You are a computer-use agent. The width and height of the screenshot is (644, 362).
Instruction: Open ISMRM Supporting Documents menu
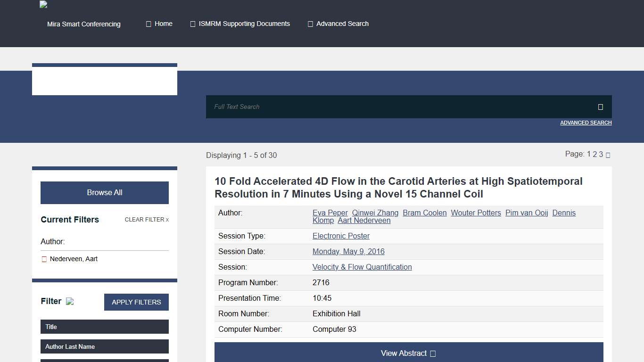pos(240,24)
